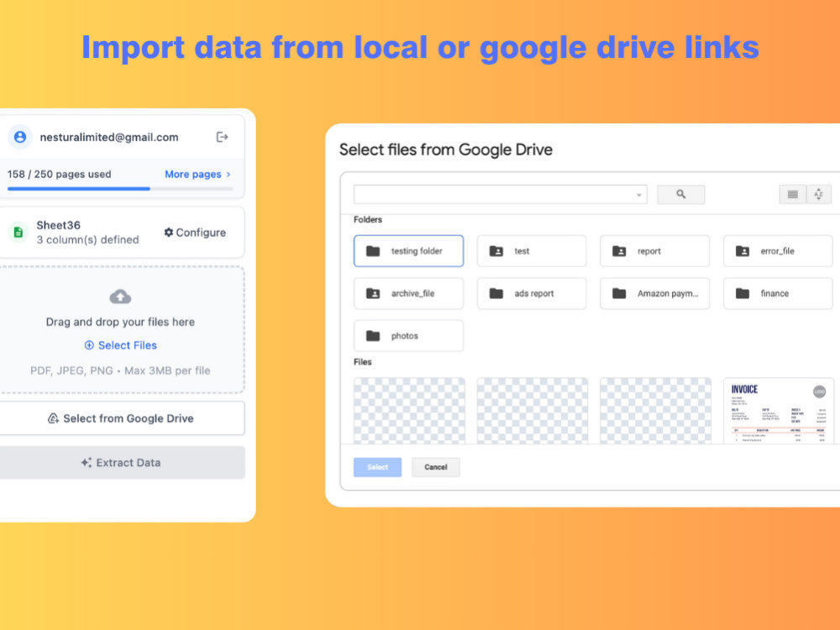Click the '3 column(s) defined' text
This screenshot has width=840, height=630.
[88, 239]
